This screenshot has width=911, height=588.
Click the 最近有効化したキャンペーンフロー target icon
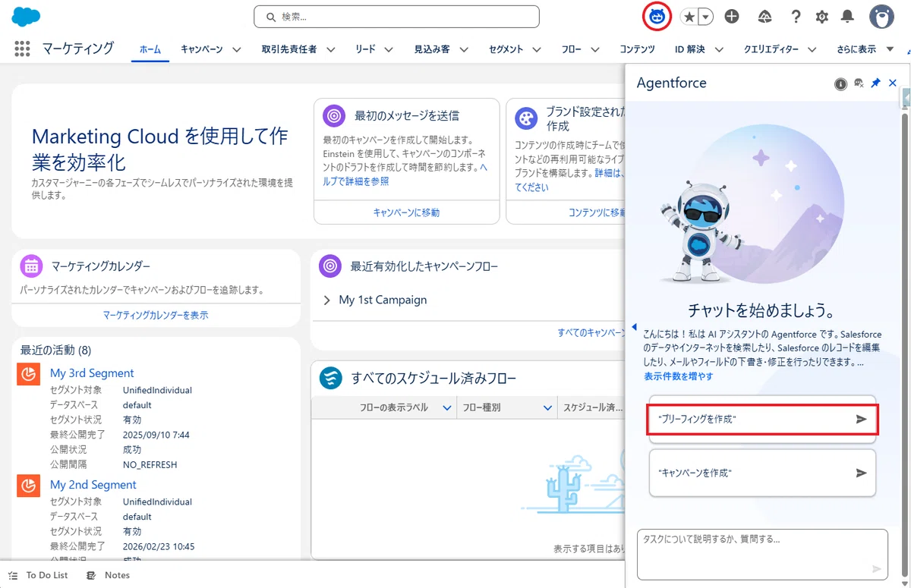(330, 266)
